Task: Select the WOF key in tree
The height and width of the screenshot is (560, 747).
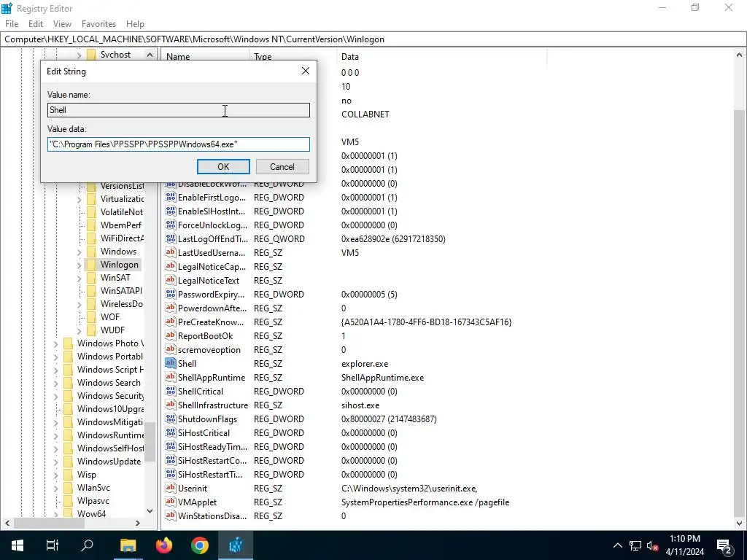Action: click(x=110, y=316)
